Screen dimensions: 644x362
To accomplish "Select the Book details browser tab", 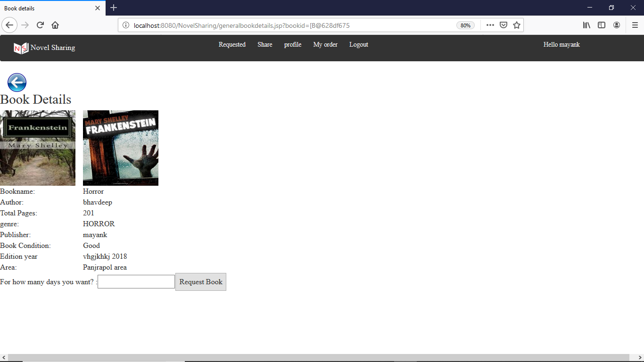I will [x=52, y=8].
